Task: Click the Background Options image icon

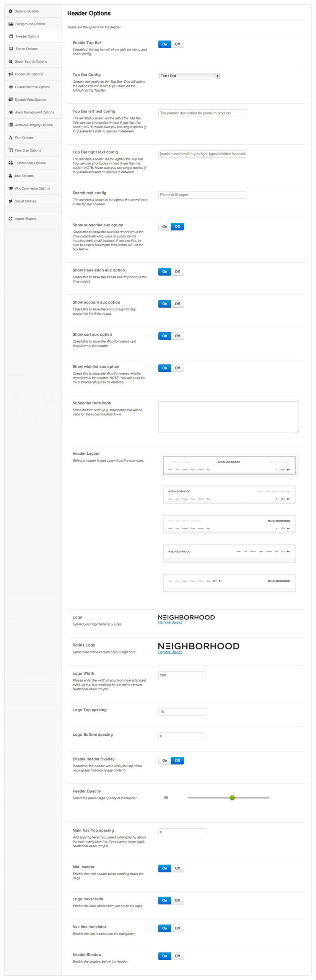Action: (11, 24)
